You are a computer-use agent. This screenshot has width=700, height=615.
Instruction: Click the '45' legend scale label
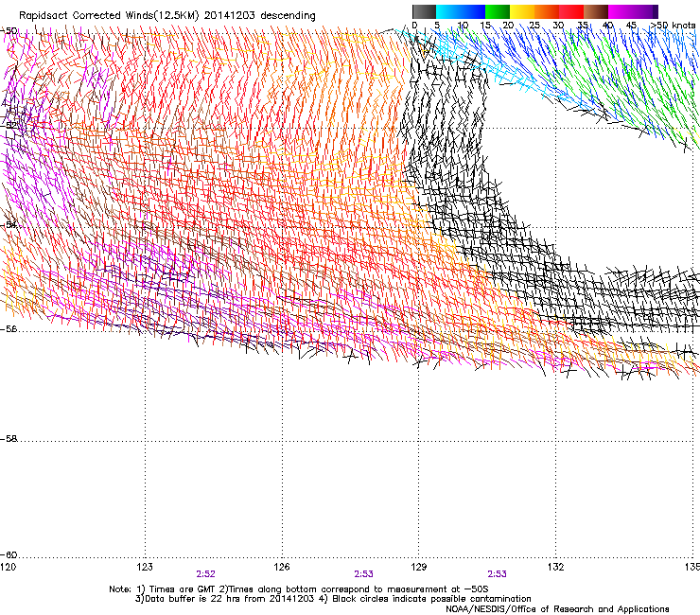click(631, 26)
